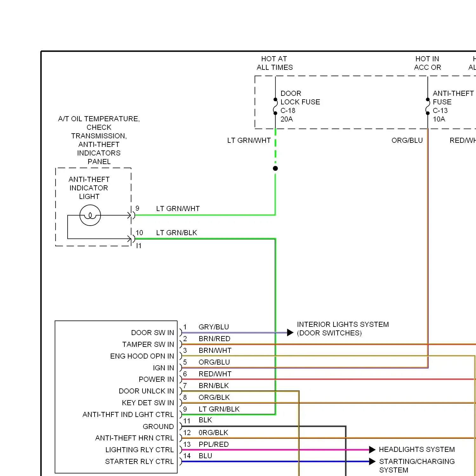The width and height of the screenshot is (476, 476).
Task: Click the I1 connector label
Action: [139, 246]
